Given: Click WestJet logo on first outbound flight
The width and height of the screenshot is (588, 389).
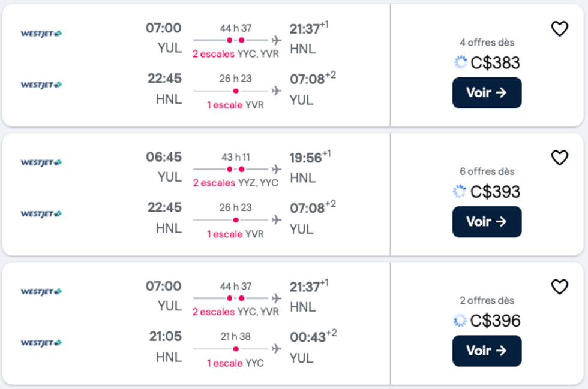Looking at the screenshot, I should 41,34.
